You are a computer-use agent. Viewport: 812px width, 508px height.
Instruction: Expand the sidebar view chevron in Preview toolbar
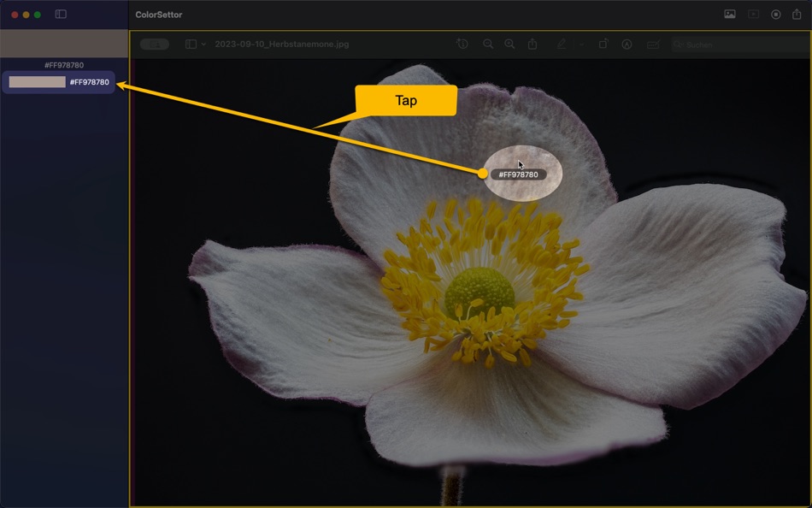203,44
